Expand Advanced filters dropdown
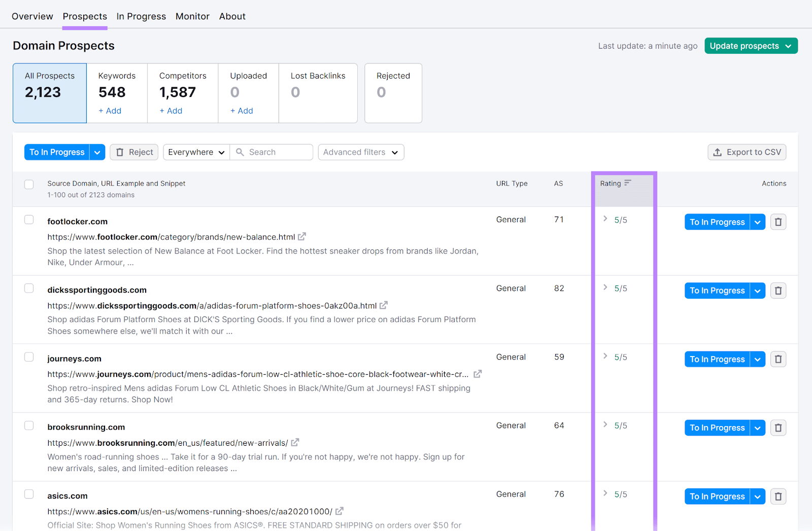 coord(361,152)
